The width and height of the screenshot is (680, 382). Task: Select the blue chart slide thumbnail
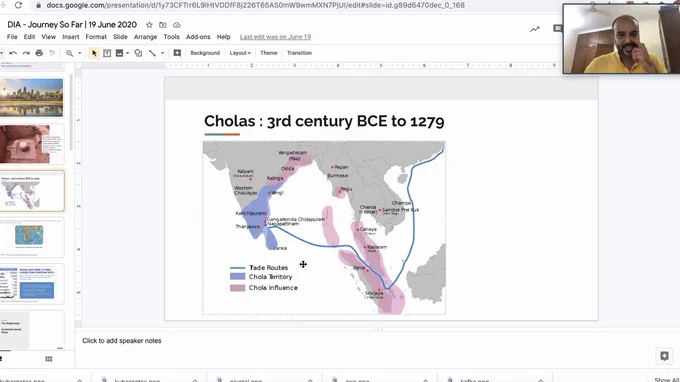point(31,284)
